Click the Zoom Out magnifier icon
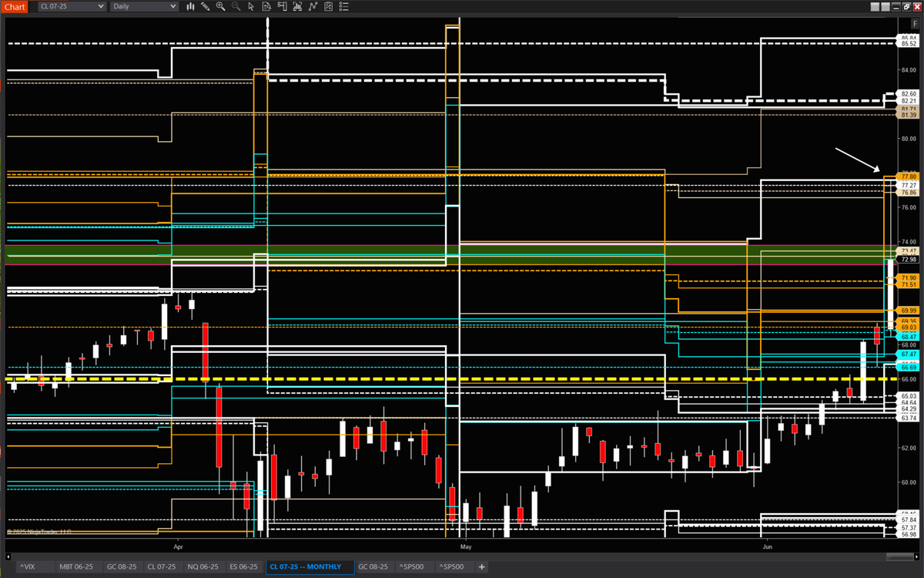The image size is (924, 578). (x=236, y=6)
